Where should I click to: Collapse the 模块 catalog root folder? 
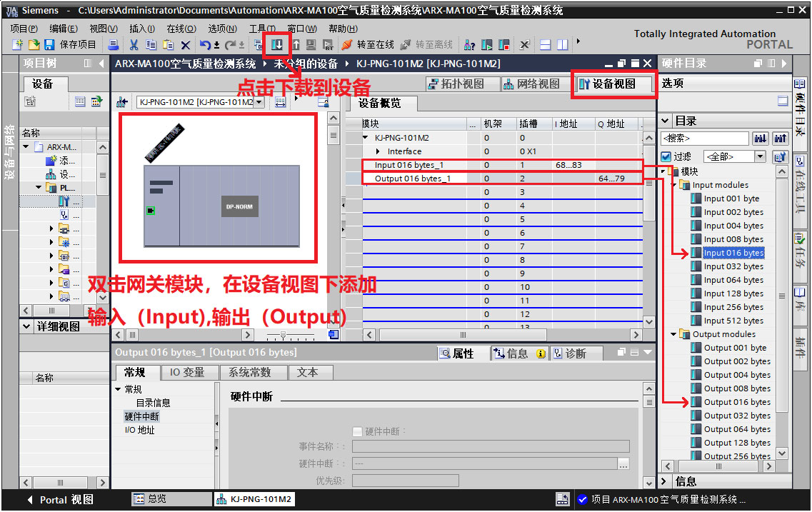(x=663, y=171)
